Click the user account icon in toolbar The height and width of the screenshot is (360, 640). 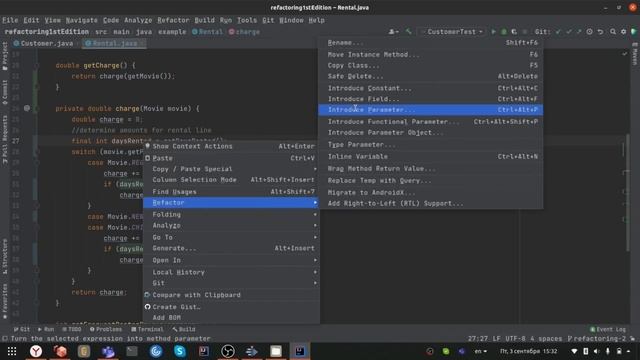393,32
